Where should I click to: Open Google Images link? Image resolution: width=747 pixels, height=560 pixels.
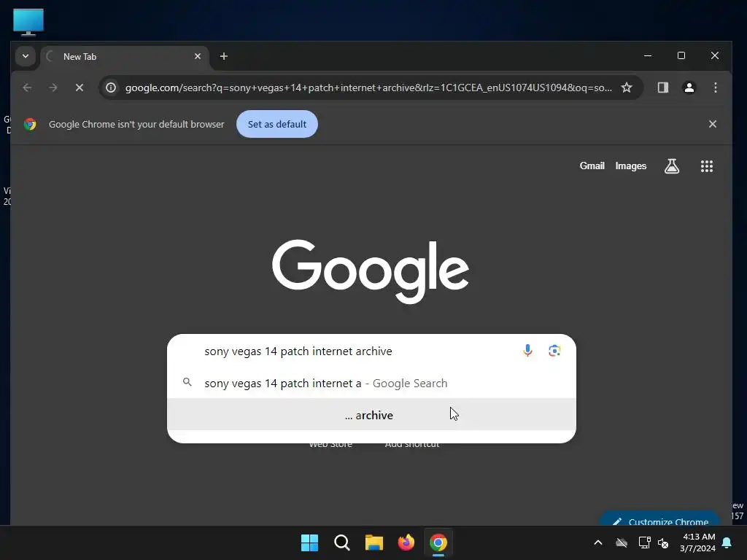click(x=631, y=166)
